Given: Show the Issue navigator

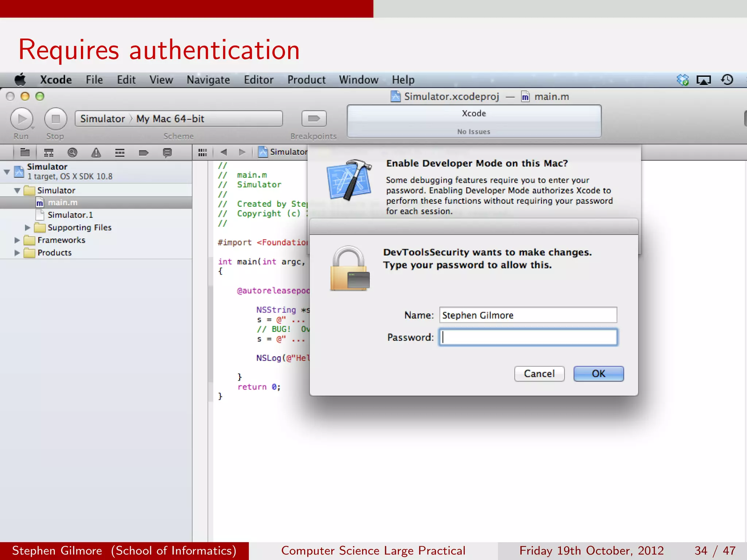Looking at the screenshot, I should pyautogui.click(x=96, y=152).
